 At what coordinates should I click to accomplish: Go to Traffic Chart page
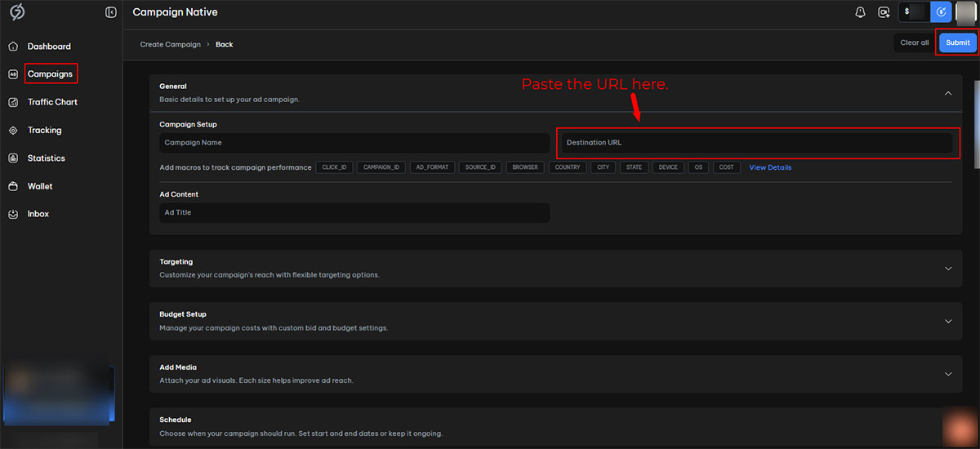52,102
